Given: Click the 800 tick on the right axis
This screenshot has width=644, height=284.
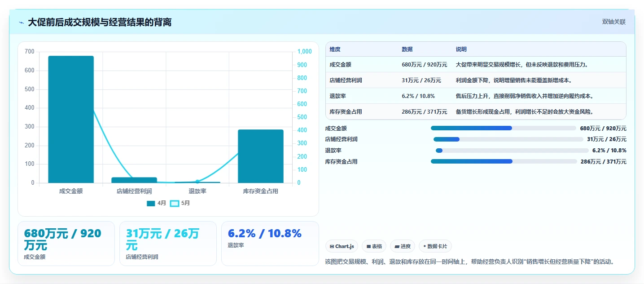Looking at the screenshot, I should point(302,78).
